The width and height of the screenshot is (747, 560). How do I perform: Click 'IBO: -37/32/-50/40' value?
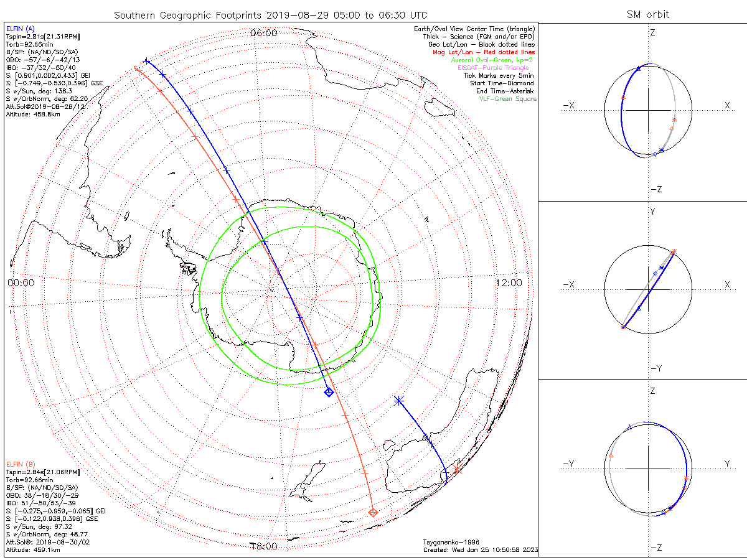41,68
